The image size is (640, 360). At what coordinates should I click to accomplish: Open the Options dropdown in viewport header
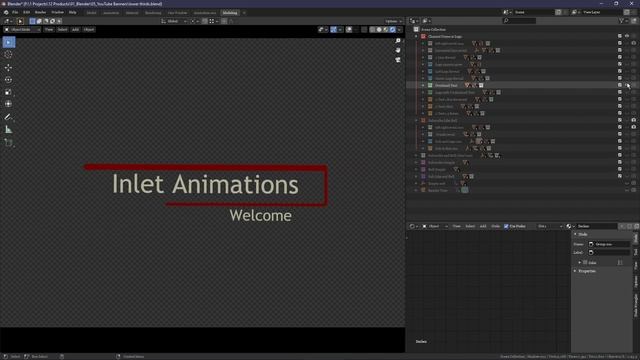coord(393,21)
